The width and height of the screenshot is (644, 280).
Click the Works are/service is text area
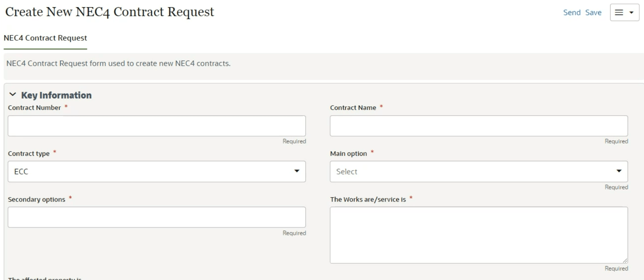click(479, 235)
